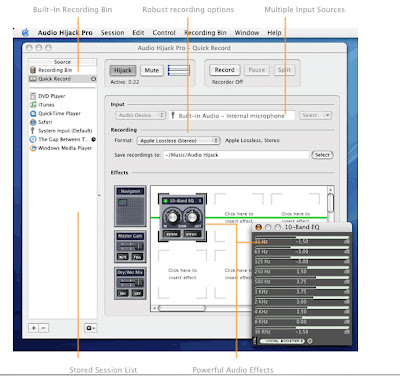Screen dimensions: 400x376
Task: Toggle the green power light on 10-Band EQ
Action: 165,201
